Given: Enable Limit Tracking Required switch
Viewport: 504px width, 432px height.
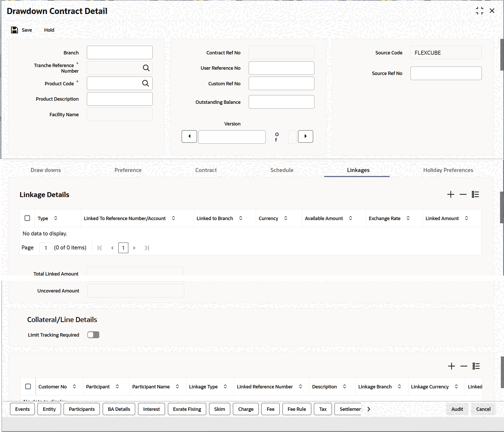Looking at the screenshot, I should pyautogui.click(x=93, y=335).
